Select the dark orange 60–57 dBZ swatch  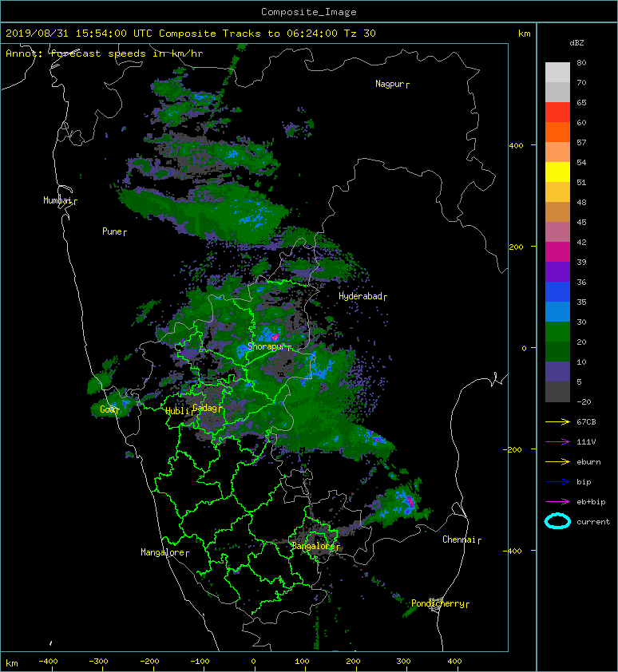click(x=557, y=132)
